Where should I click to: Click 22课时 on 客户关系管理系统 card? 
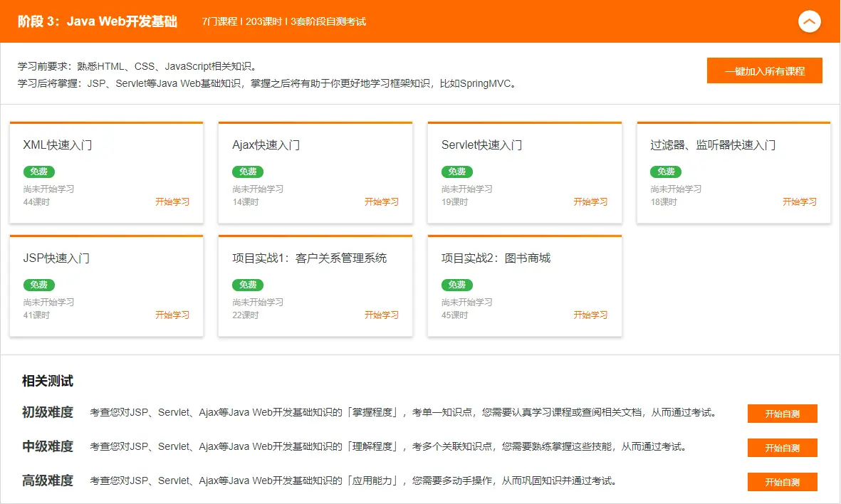pyautogui.click(x=246, y=315)
